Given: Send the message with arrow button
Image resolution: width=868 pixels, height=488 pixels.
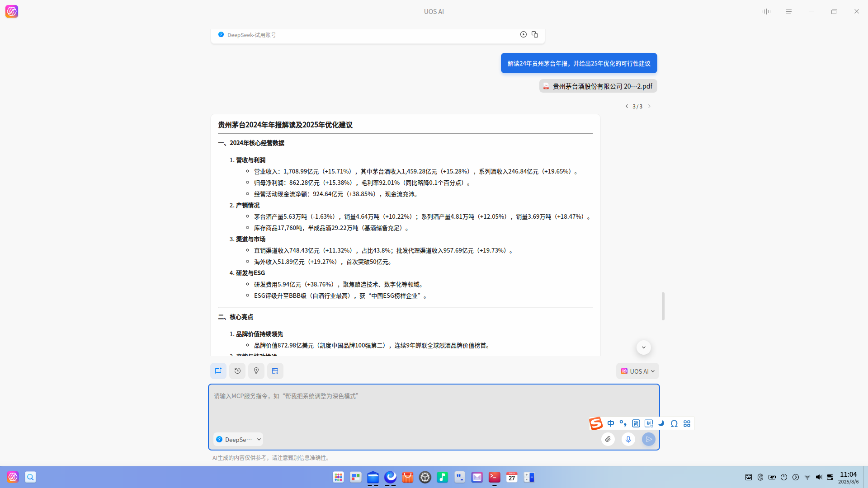Looking at the screenshot, I should [649, 439].
